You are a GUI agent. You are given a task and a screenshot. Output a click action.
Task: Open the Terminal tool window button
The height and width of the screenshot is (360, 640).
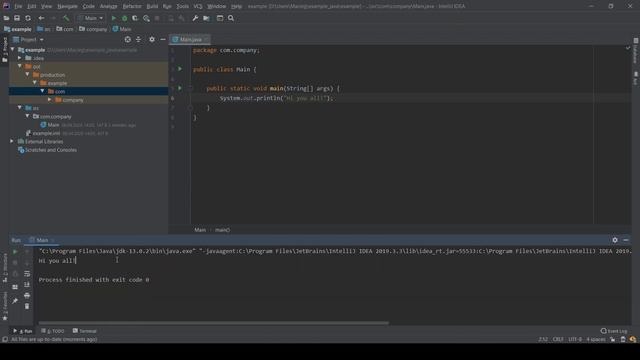84,331
